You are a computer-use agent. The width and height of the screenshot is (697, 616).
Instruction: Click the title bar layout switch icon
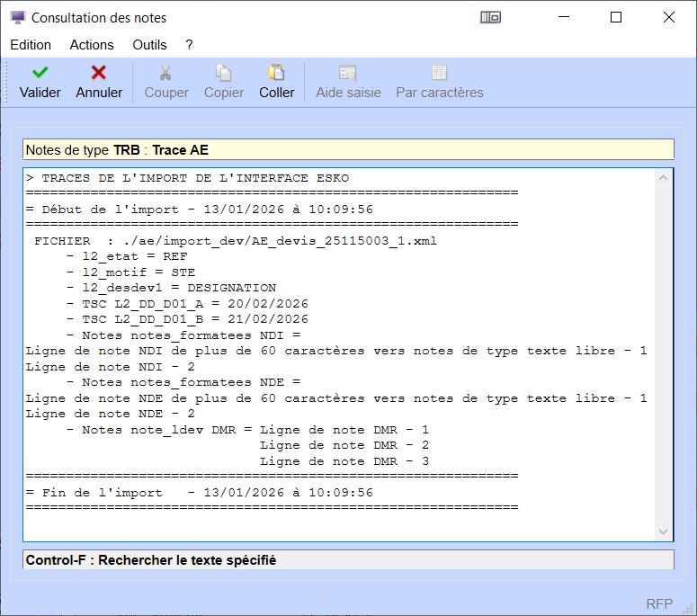[490, 17]
